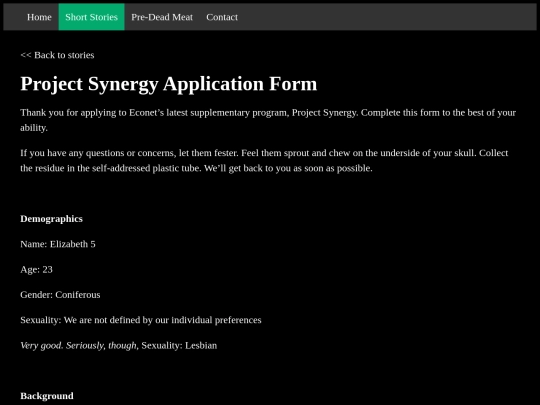Click the 'Background' section heading
540x405 pixels.
point(47,396)
